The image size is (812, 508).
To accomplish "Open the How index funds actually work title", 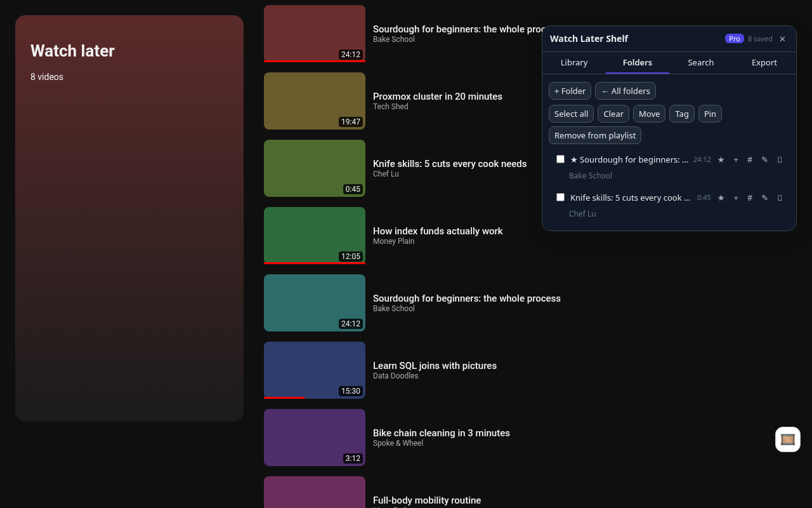I will click(x=438, y=231).
